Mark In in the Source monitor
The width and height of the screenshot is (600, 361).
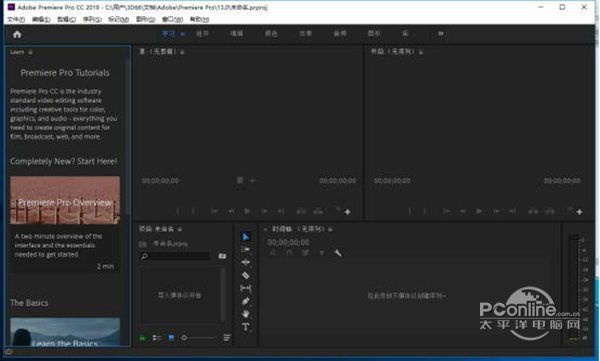click(x=178, y=211)
